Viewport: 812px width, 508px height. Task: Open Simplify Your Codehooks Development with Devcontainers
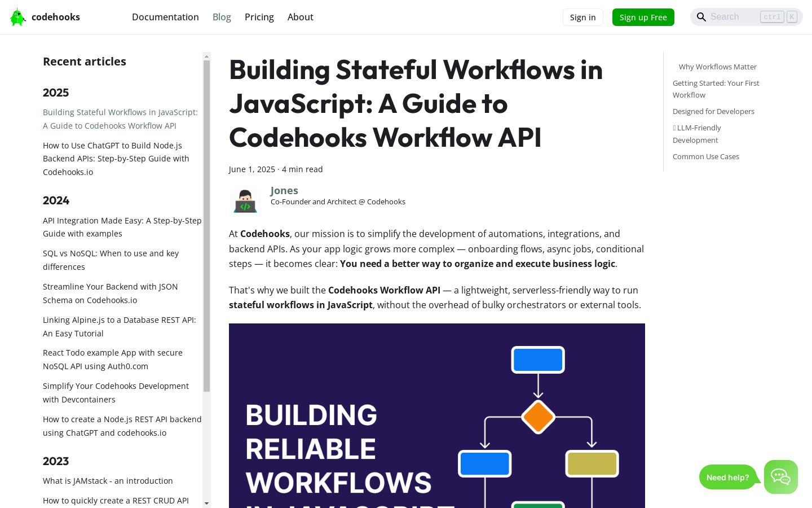[116, 393]
